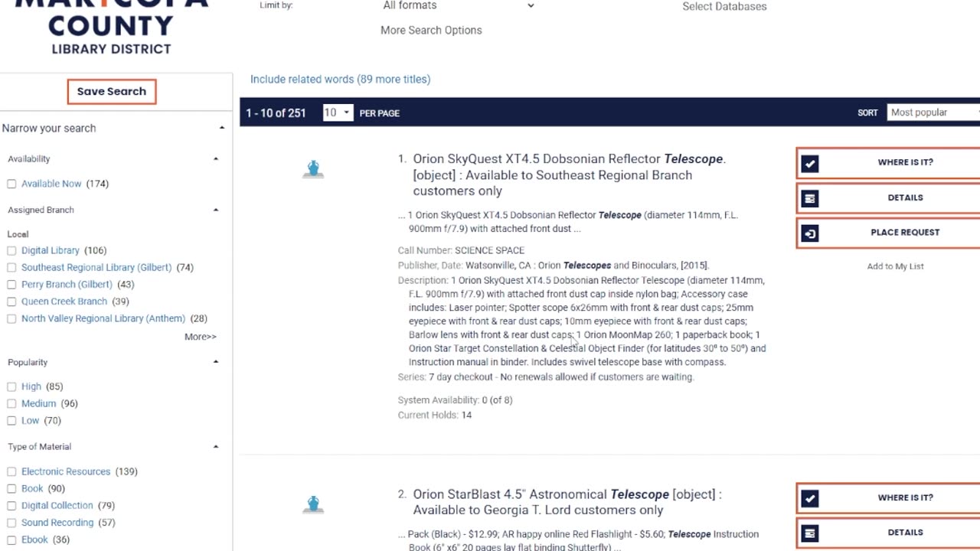Check the Available Now filter
Viewport: 980px width, 551px height.
click(11, 184)
